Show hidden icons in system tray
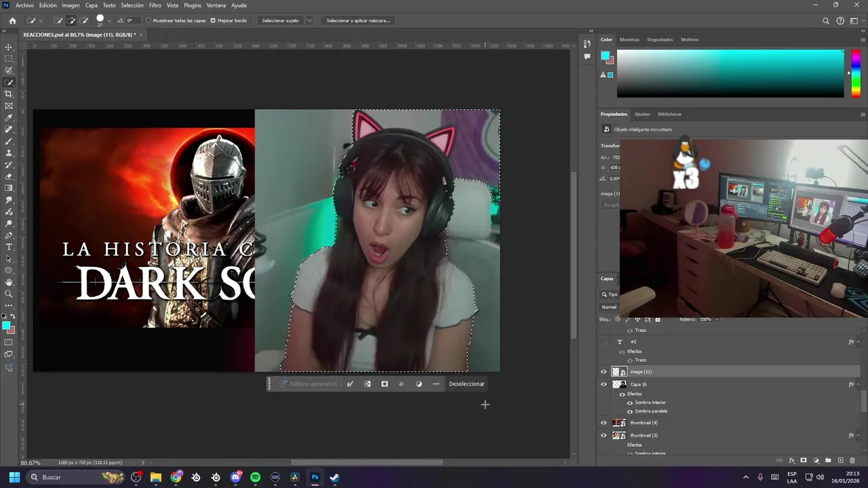 pos(746,477)
